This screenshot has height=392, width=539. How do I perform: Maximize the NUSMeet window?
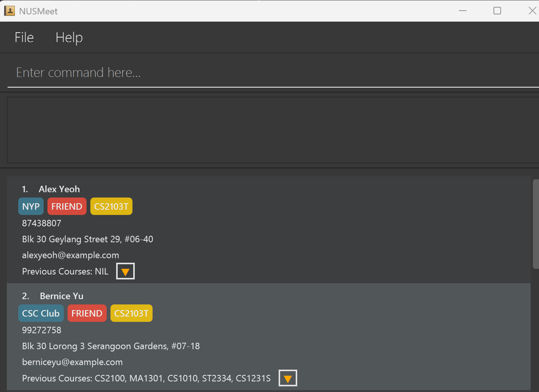click(x=497, y=11)
